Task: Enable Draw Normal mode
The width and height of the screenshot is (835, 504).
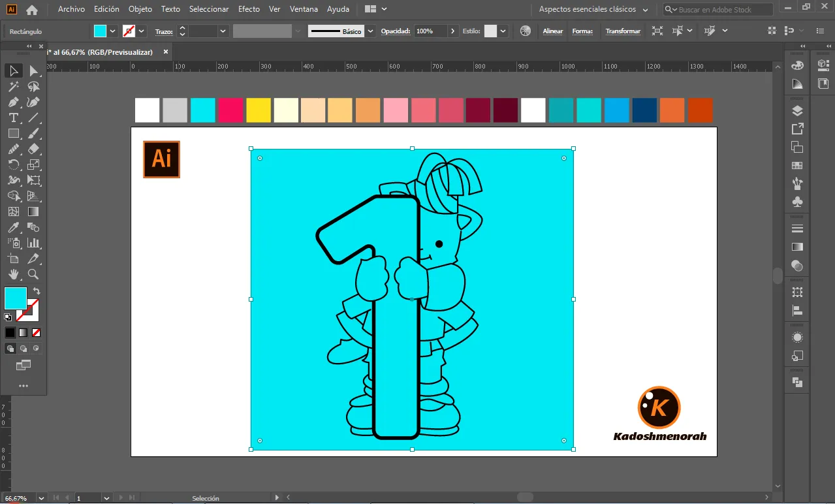Action: (10, 349)
